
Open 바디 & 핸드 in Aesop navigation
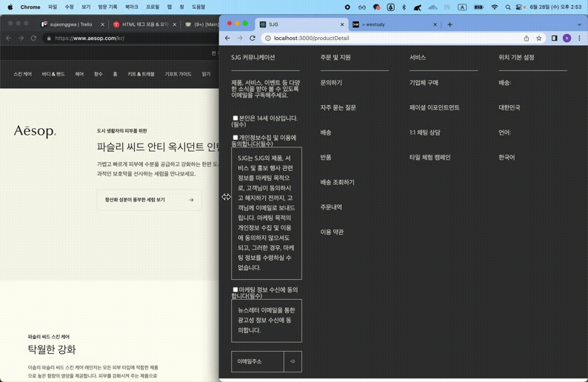pos(53,74)
